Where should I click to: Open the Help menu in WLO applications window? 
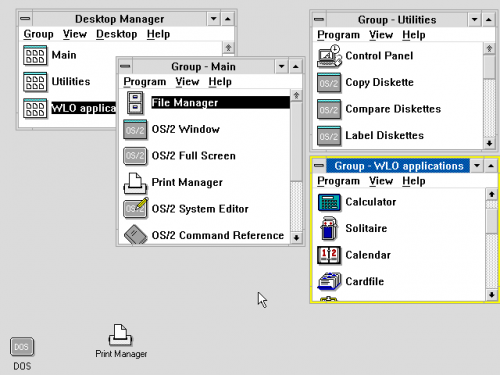point(414,181)
